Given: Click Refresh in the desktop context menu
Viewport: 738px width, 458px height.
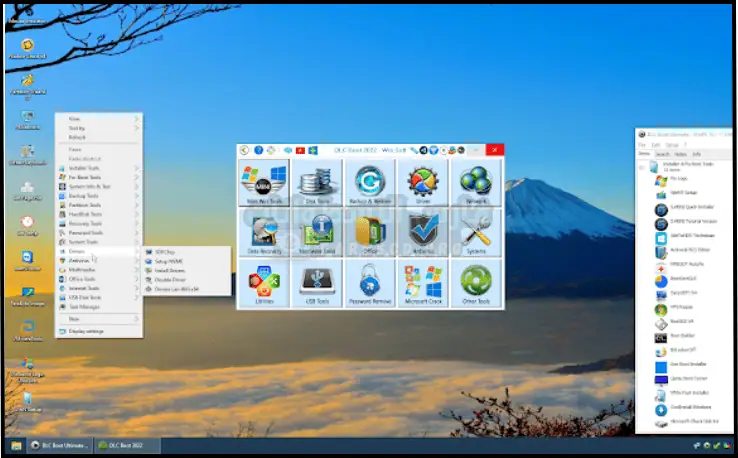Looking at the screenshot, I should (77, 138).
